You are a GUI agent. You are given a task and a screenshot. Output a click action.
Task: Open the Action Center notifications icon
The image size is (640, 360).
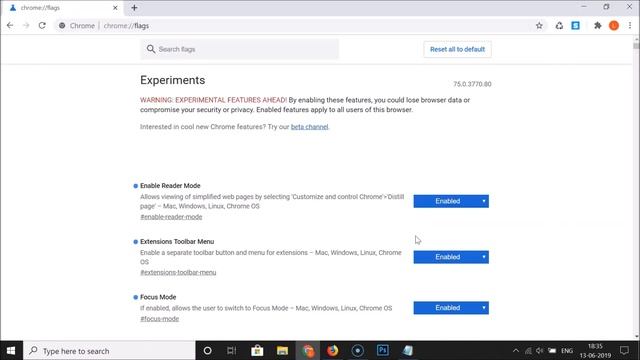click(x=624, y=351)
